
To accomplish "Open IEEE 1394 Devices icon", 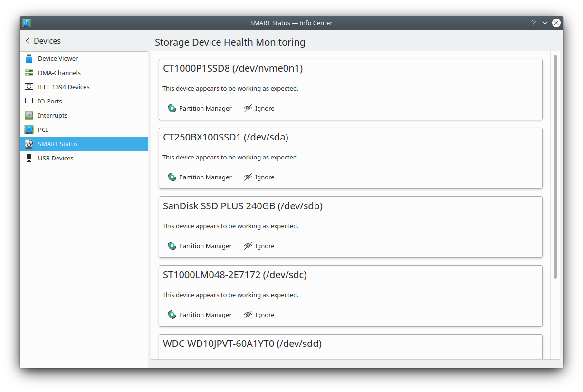I will pyautogui.click(x=29, y=87).
